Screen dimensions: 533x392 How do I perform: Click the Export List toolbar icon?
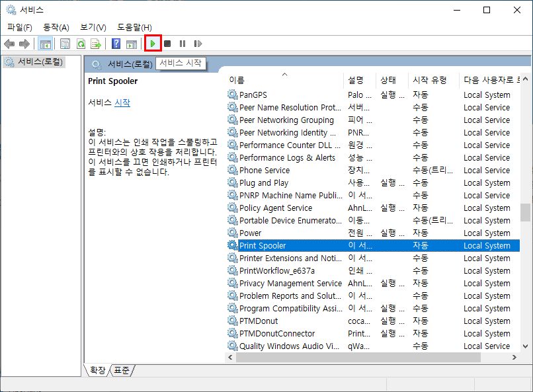point(96,44)
